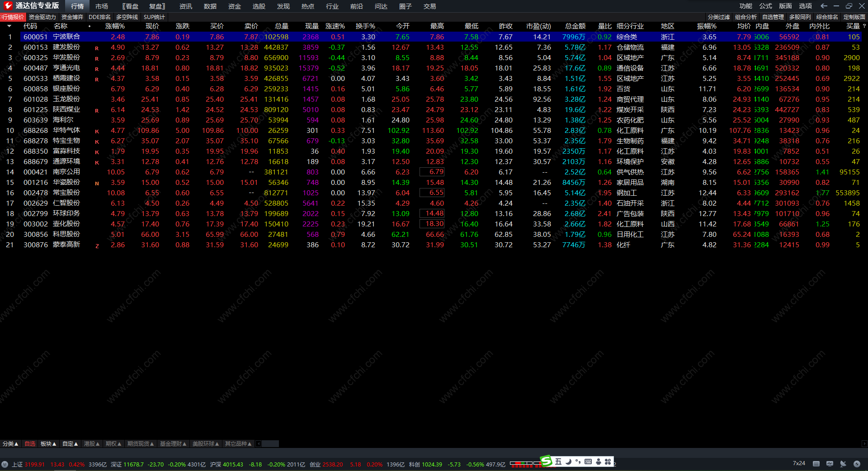
Task: Open the 功能 menu
Action: tap(746, 6)
